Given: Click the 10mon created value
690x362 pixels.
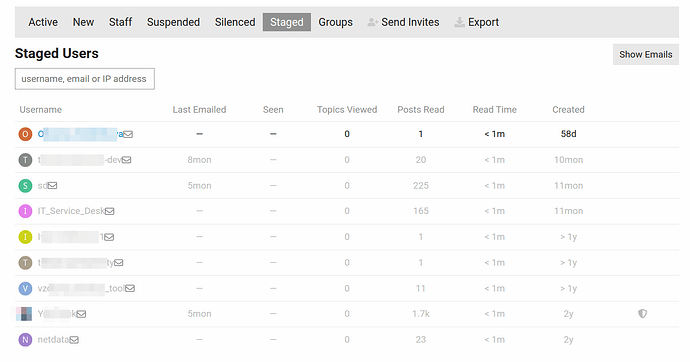Looking at the screenshot, I should 569,160.
